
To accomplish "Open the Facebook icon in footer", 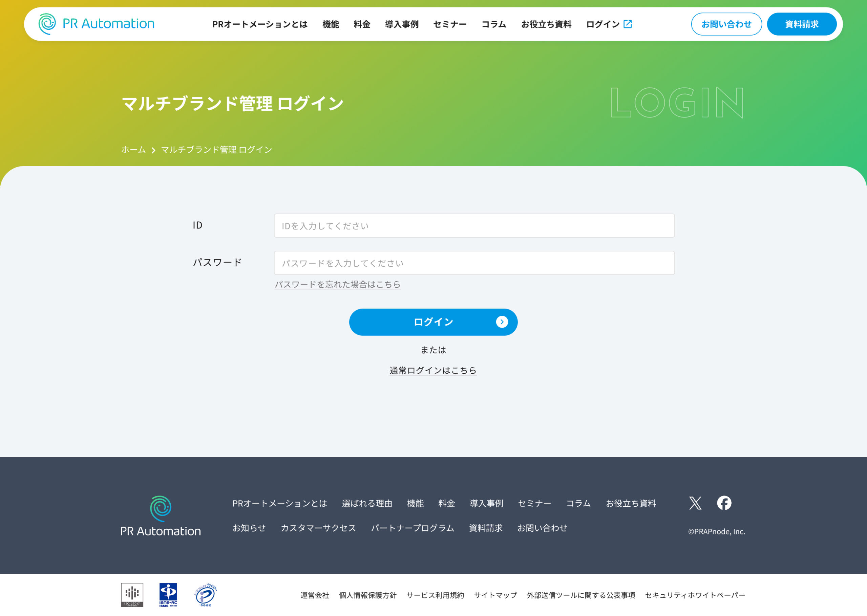I will 724,503.
